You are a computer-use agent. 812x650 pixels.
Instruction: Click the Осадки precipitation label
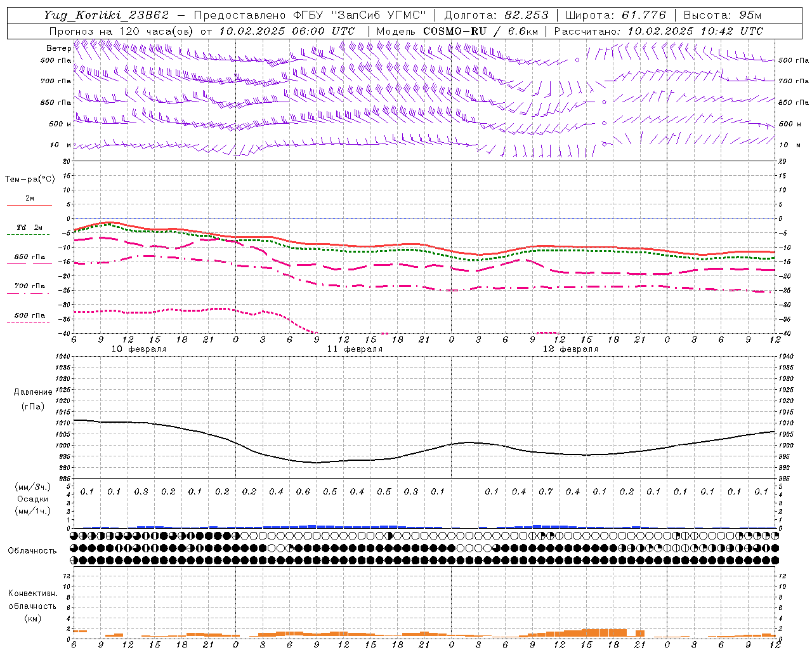coord(33,499)
